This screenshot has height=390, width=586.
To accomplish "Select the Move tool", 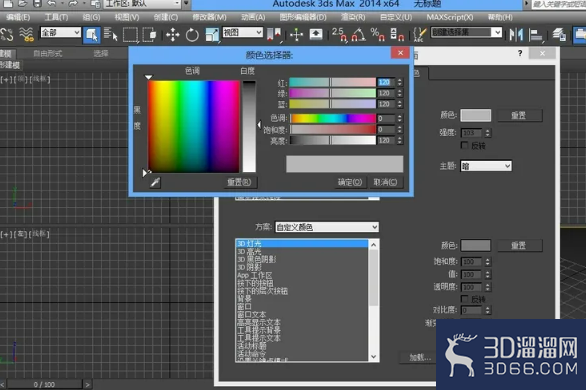I will click(x=173, y=35).
